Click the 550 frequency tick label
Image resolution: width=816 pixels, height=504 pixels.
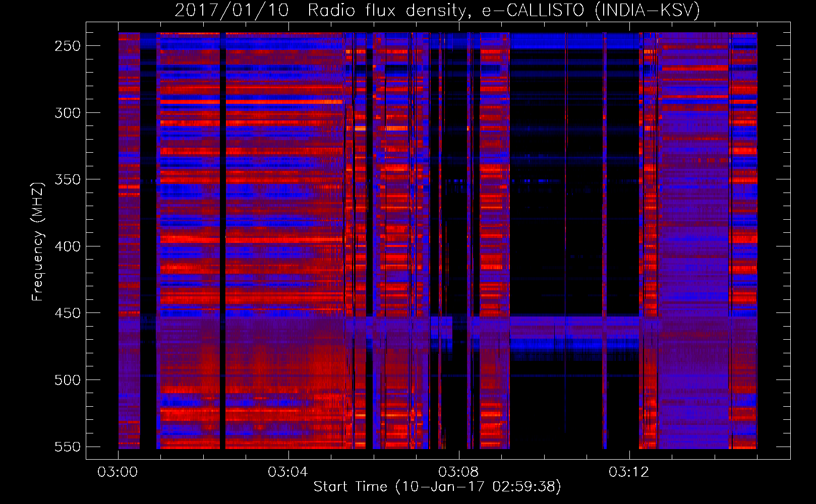[x=68, y=447]
